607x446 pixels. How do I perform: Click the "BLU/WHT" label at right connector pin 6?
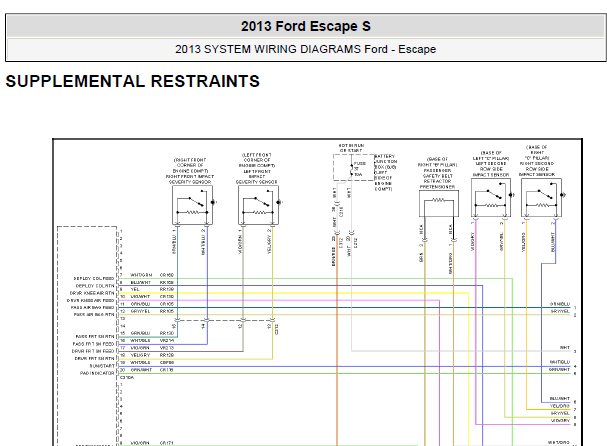pyautogui.click(x=560, y=398)
